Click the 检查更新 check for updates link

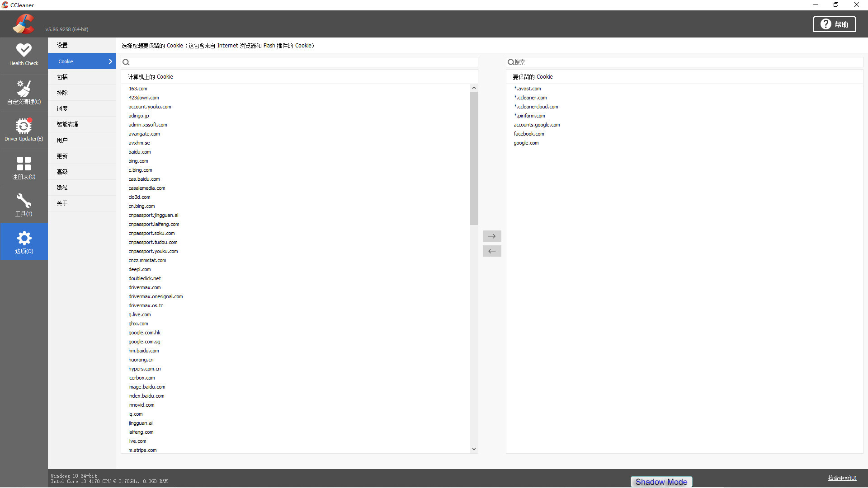(842, 478)
